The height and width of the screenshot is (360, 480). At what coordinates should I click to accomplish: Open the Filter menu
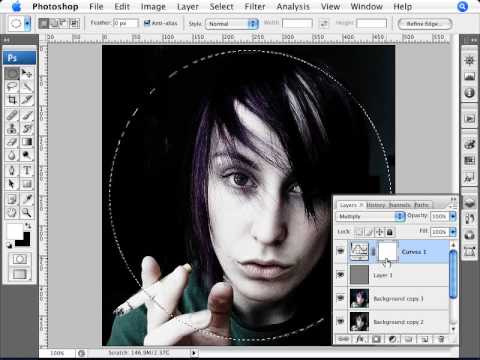point(255,7)
